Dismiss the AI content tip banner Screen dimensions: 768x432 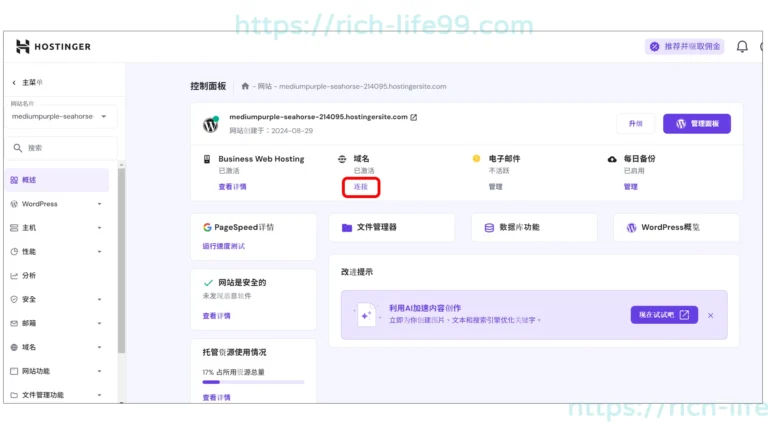coord(711,315)
